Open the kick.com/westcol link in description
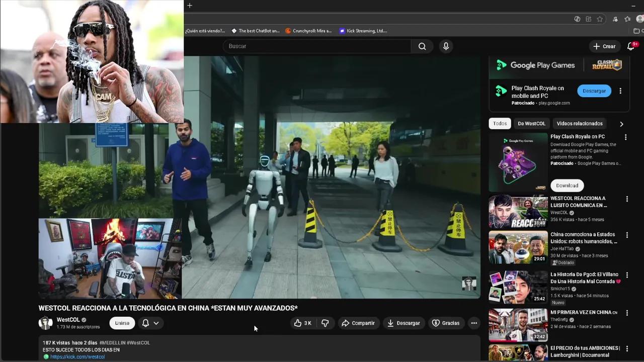The width and height of the screenshot is (644, 362). point(77,357)
